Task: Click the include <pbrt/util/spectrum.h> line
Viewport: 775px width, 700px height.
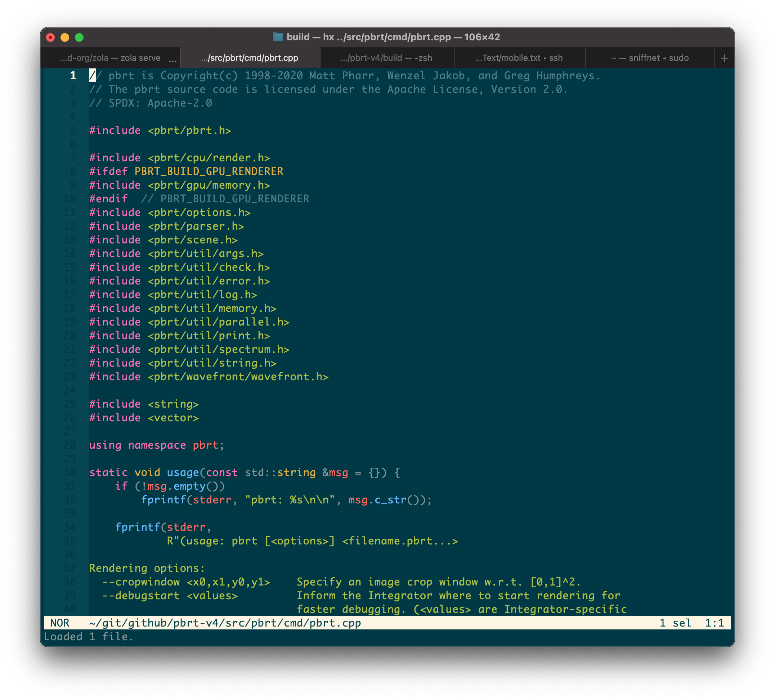Action: pyautogui.click(x=189, y=349)
